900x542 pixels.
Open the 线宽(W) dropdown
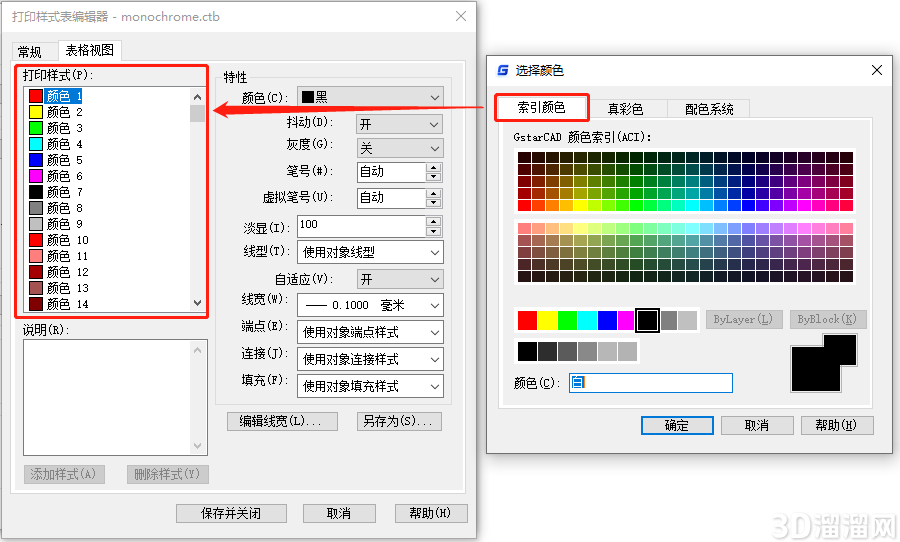(x=370, y=305)
